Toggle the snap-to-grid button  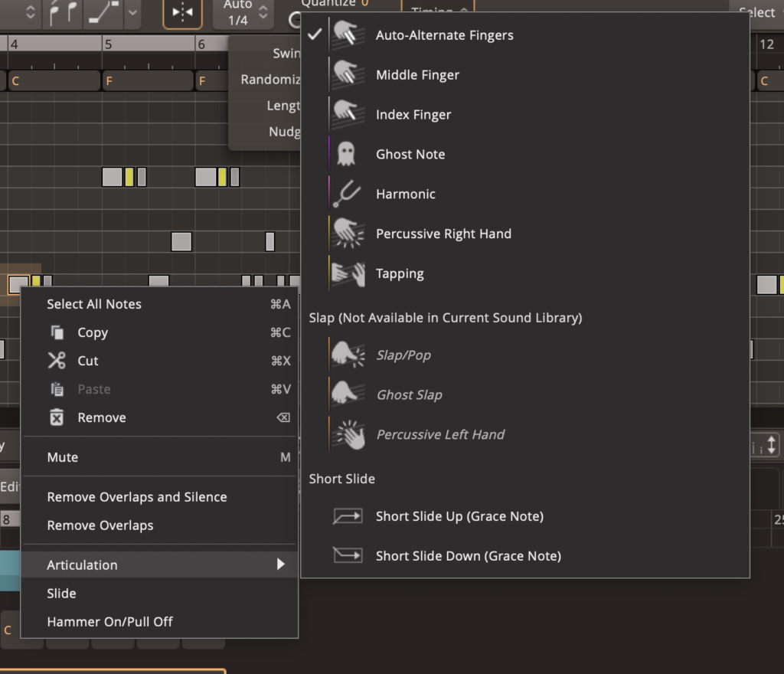pos(182,13)
